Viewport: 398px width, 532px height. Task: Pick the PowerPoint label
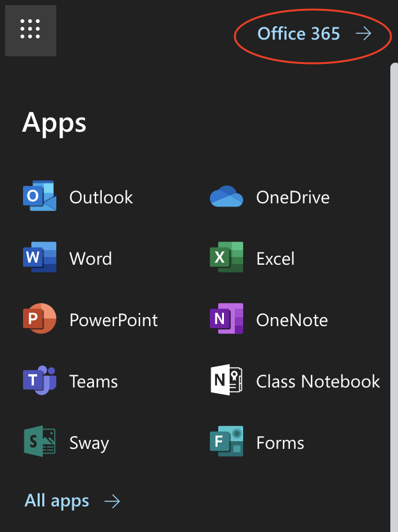click(x=113, y=320)
